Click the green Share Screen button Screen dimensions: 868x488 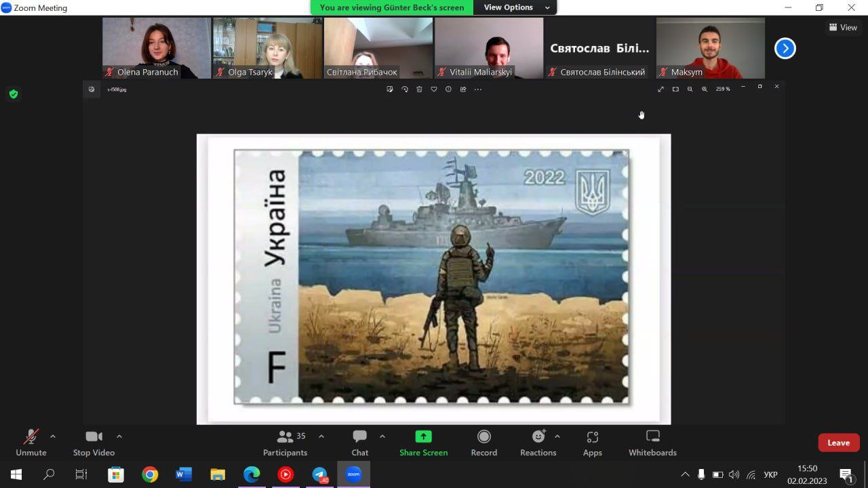pyautogui.click(x=423, y=443)
